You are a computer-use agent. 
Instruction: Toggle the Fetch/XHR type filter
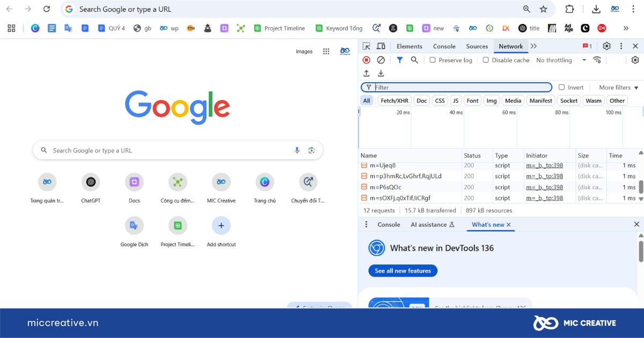click(x=394, y=100)
